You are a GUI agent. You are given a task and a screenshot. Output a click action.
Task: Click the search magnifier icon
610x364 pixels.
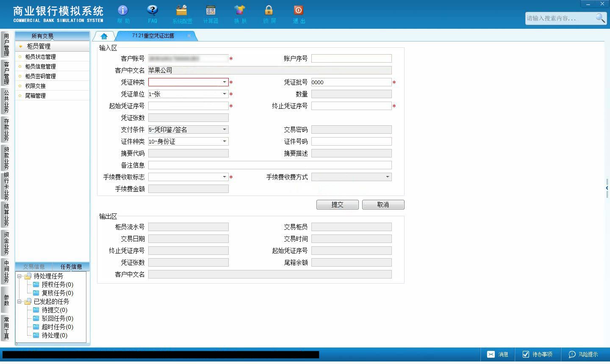coord(600,18)
